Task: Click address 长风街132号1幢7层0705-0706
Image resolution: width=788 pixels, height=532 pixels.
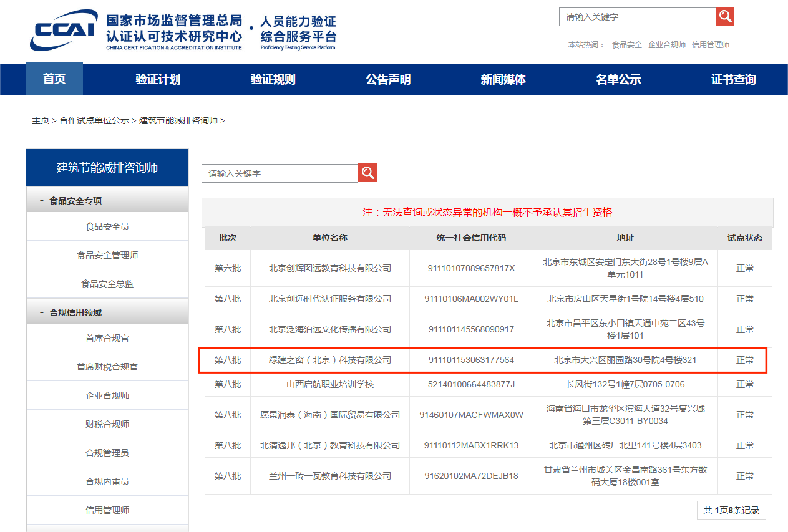Action: click(625, 384)
